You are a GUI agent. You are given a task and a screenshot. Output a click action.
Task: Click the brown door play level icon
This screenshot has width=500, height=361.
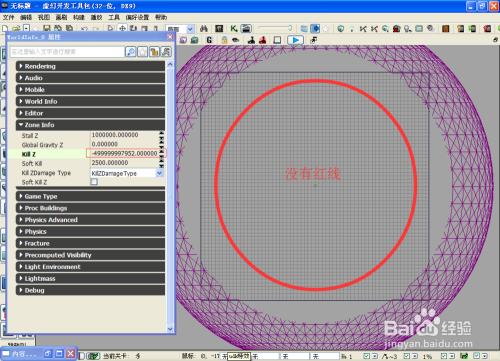click(445, 29)
